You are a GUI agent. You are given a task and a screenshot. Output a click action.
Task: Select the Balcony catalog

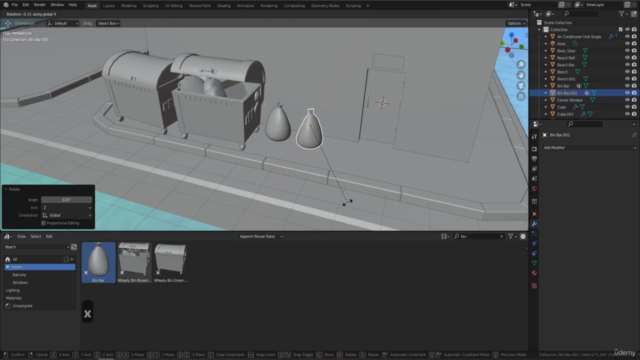19,275
